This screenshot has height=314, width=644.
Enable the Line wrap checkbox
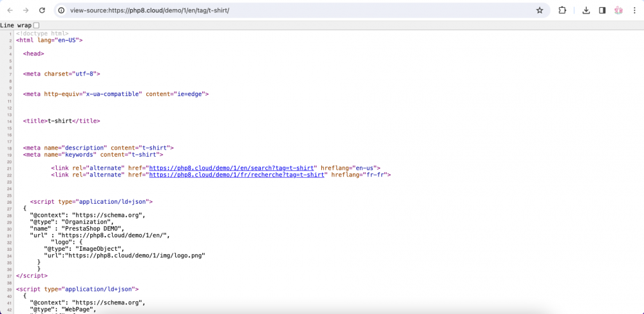(36, 25)
